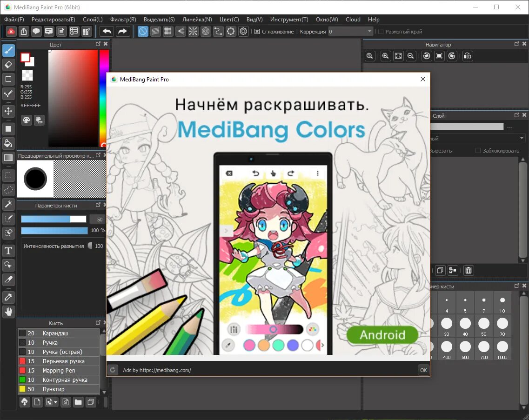The image size is (529, 420).
Task: Open snap settings gear icon
Action: coord(243,31)
